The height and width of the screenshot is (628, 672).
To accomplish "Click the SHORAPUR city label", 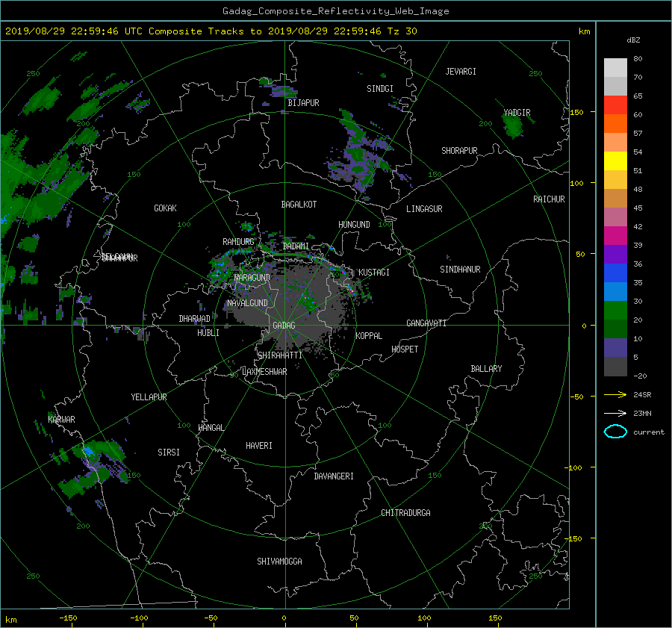I will coord(459,150).
